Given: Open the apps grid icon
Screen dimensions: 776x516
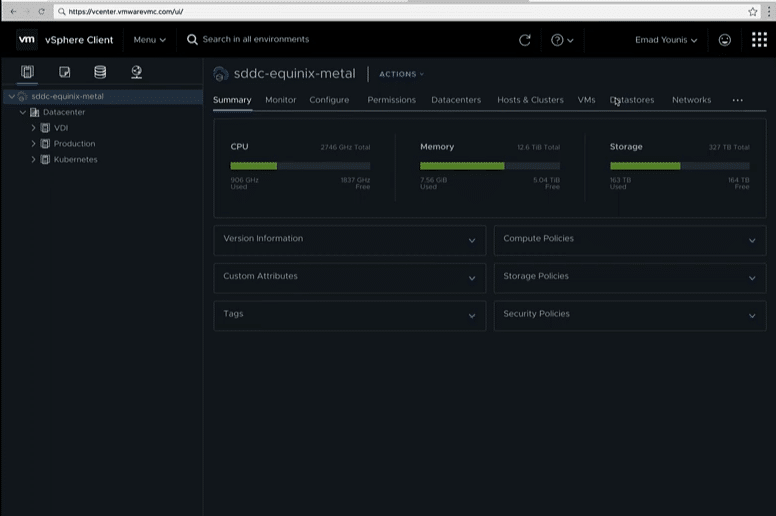Looking at the screenshot, I should 759,40.
